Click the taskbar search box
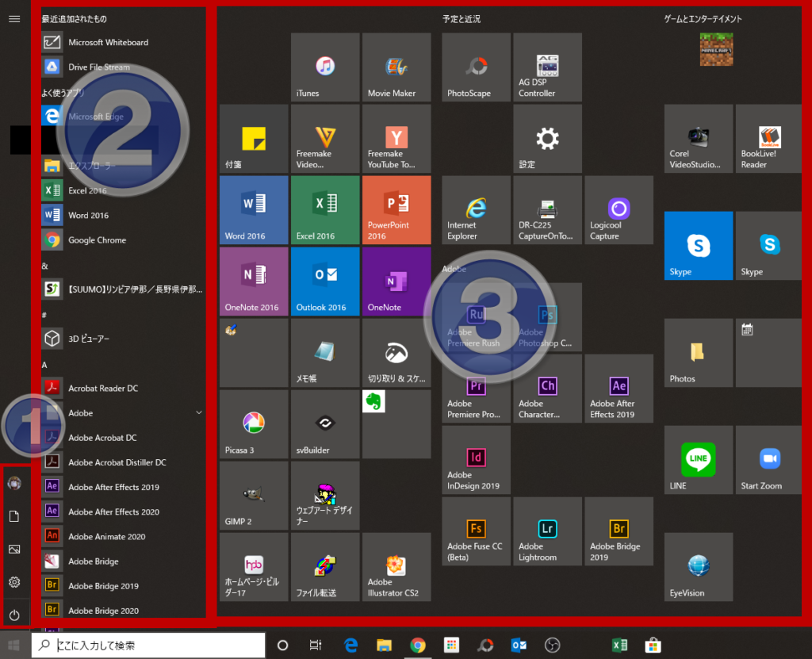The height and width of the screenshot is (659, 812). tap(148, 645)
